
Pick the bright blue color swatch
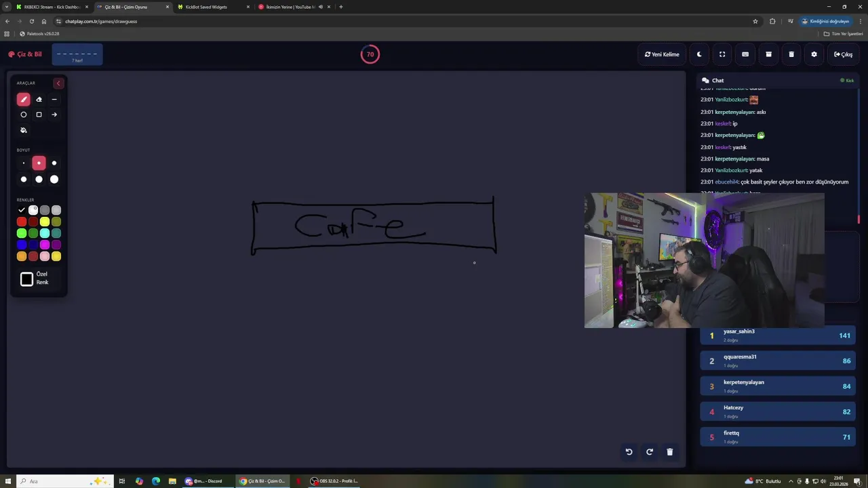click(22, 245)
